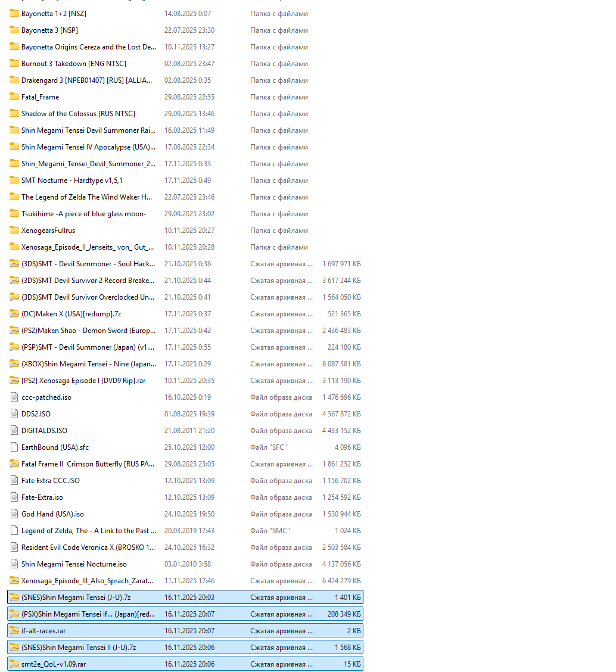
Task: Click the Shadow of the Colossus folder icon
Action: (x=14, y=114)
